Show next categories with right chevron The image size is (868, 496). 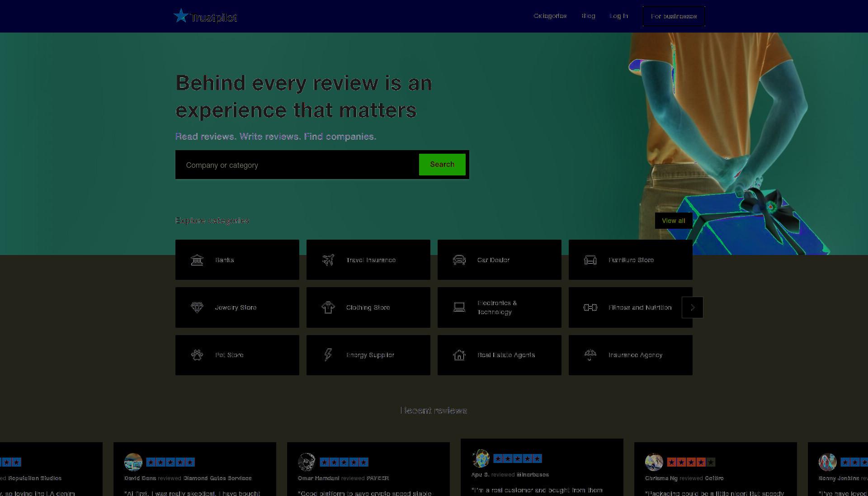click(693, 307)
